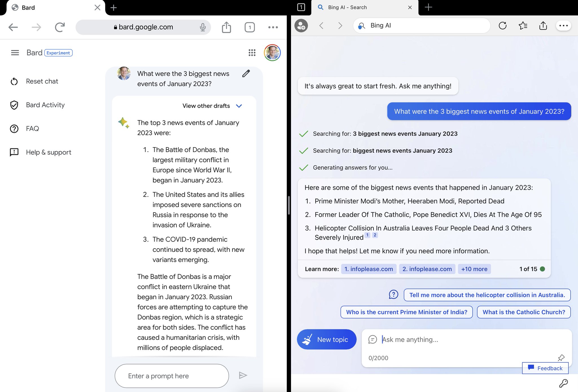Open the Bing browser ellipsis menu
Screen dimensions: 578x392
coord(563,26)
